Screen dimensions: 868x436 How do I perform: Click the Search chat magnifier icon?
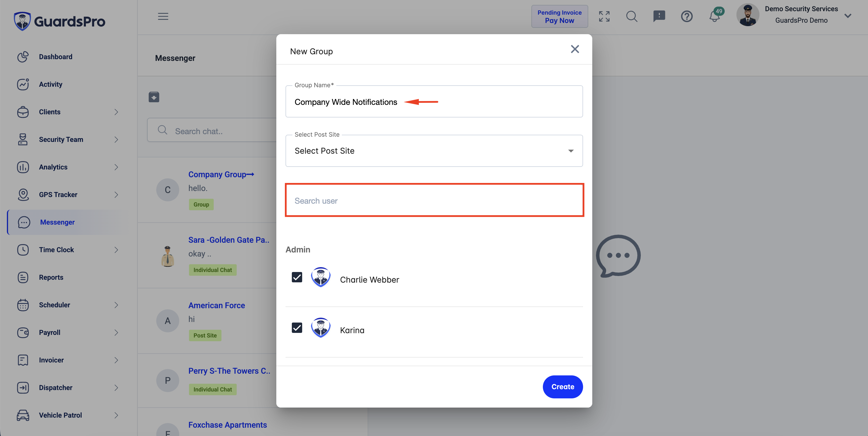pyautogui.click(x=162, y=130)
